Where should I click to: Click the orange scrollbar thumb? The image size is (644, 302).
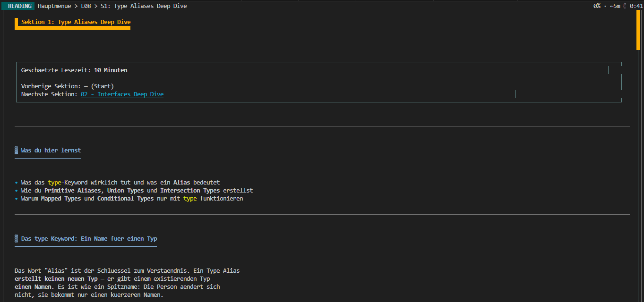tap(638, 30)
